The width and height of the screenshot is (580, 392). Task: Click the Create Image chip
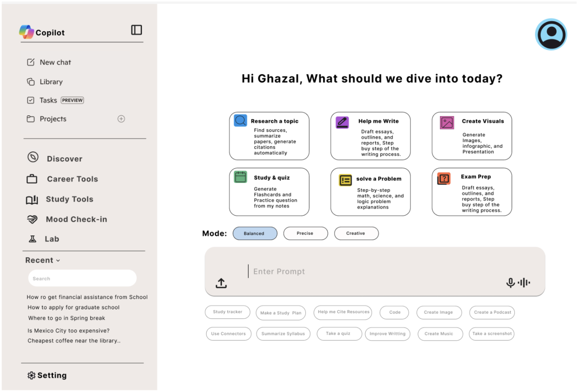coord(439,312)
